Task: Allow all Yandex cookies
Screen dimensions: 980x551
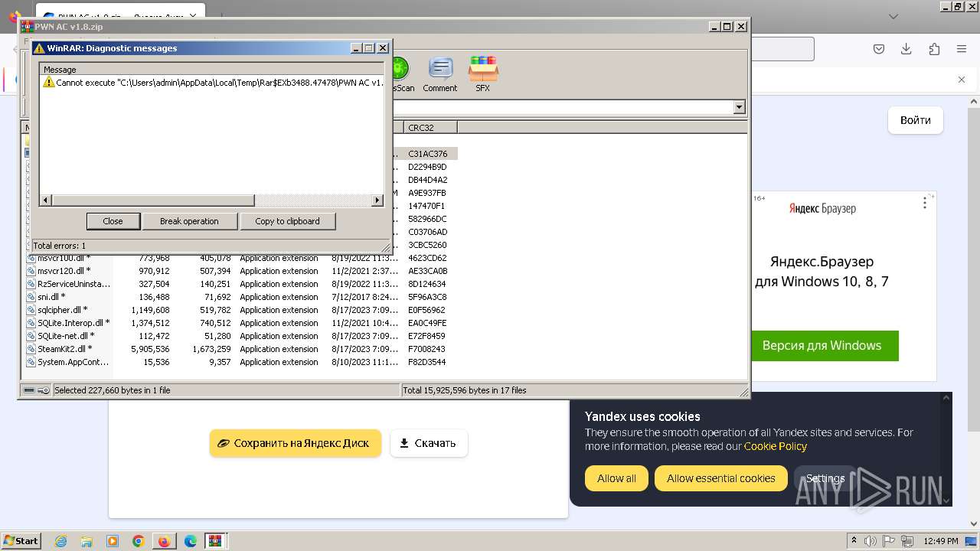Action: [x=616, y=478]
